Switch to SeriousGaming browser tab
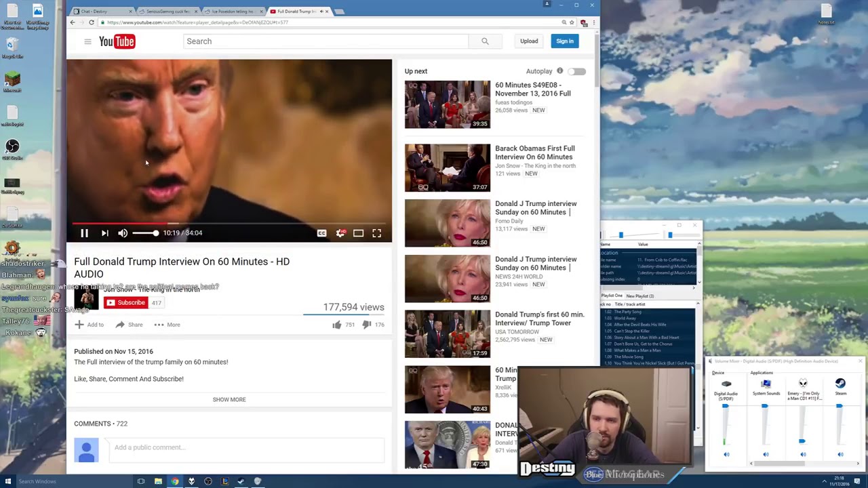The image size is (868, 488). [x=167, y=12]
